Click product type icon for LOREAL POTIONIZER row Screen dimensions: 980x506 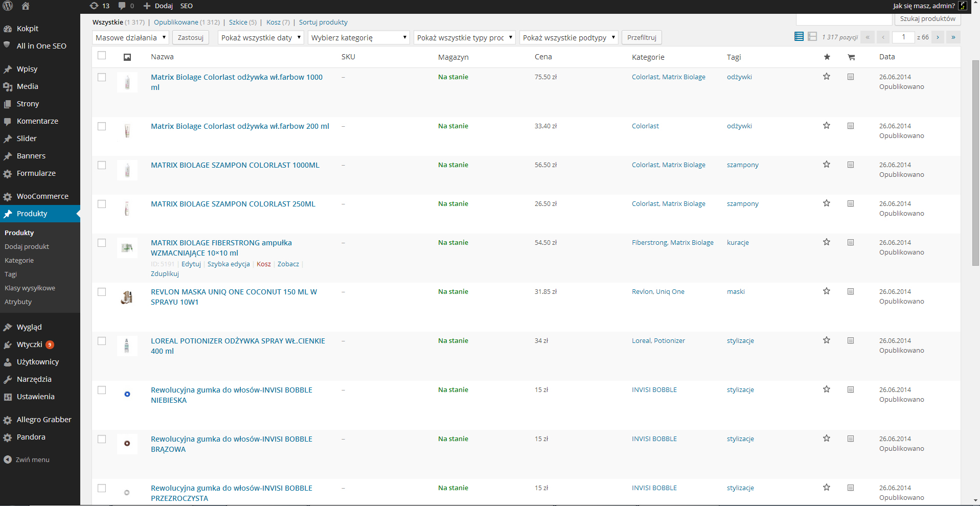[851, 340]
